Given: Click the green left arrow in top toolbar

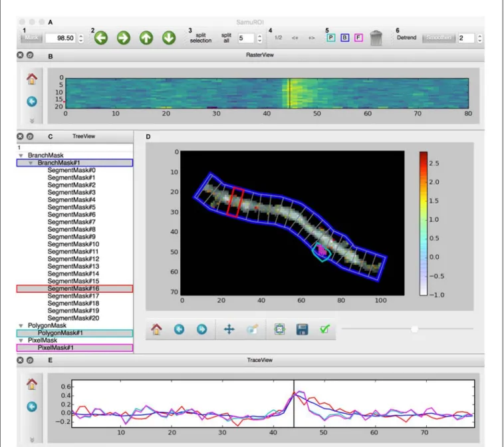Looking at the screenshot, I should 101,38.
